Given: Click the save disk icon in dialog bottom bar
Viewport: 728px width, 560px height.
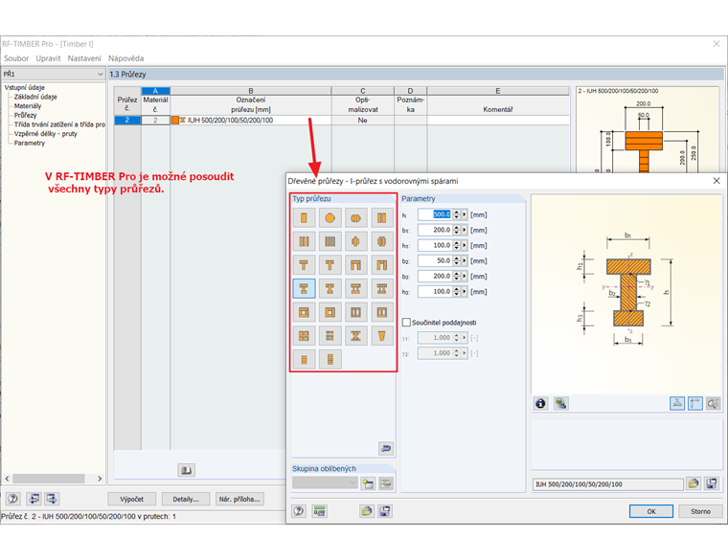Looking at the screenshot, I should 384,511.
